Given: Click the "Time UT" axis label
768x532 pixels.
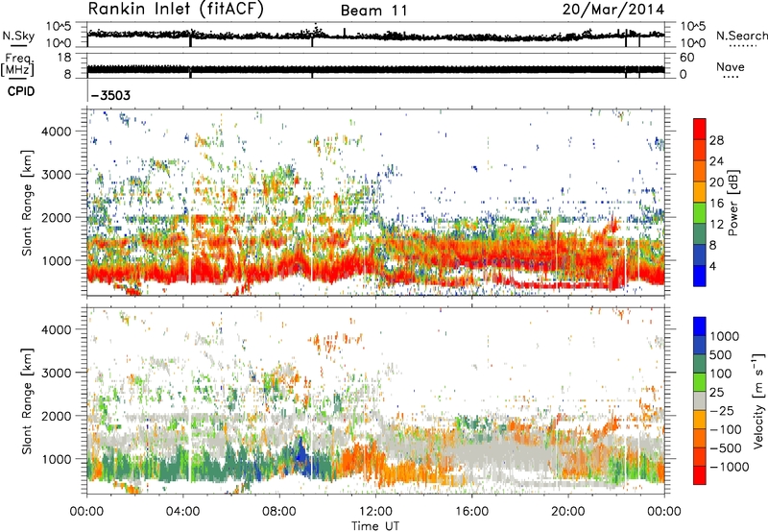Looking at the screenshot, I should (x=375, y=526).
